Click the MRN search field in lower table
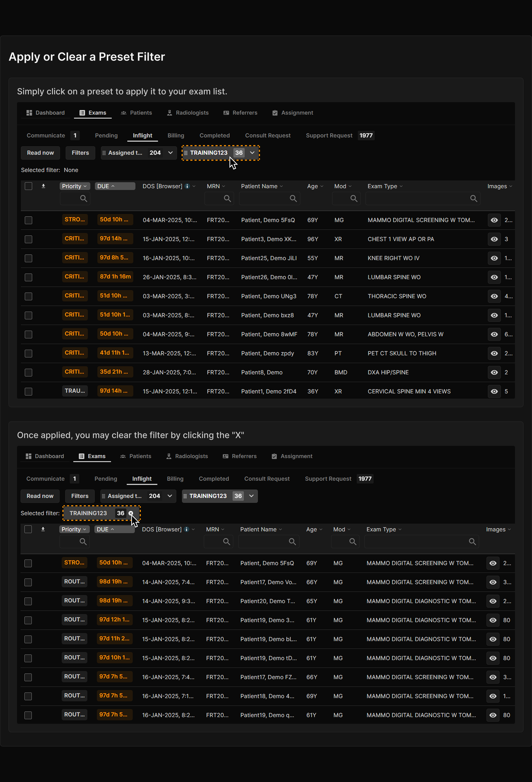Image resolution: width=532 pixels, height=782 pixels. [218, 541]
